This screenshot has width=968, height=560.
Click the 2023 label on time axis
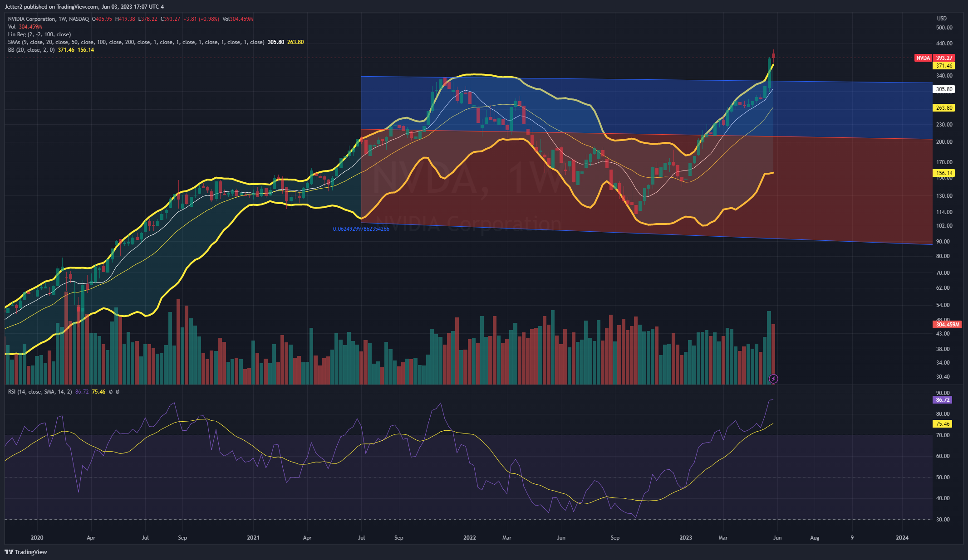tap(686, 538)
